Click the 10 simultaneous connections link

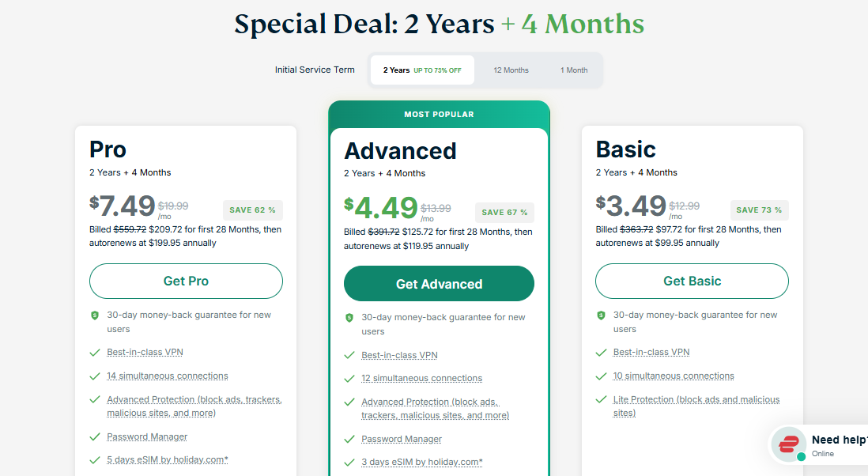674,376
